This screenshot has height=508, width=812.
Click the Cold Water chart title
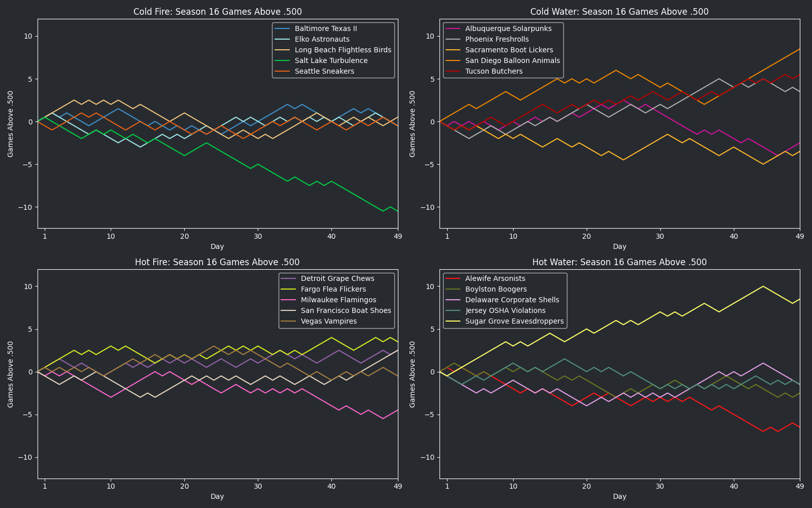[x=619, y=12]
